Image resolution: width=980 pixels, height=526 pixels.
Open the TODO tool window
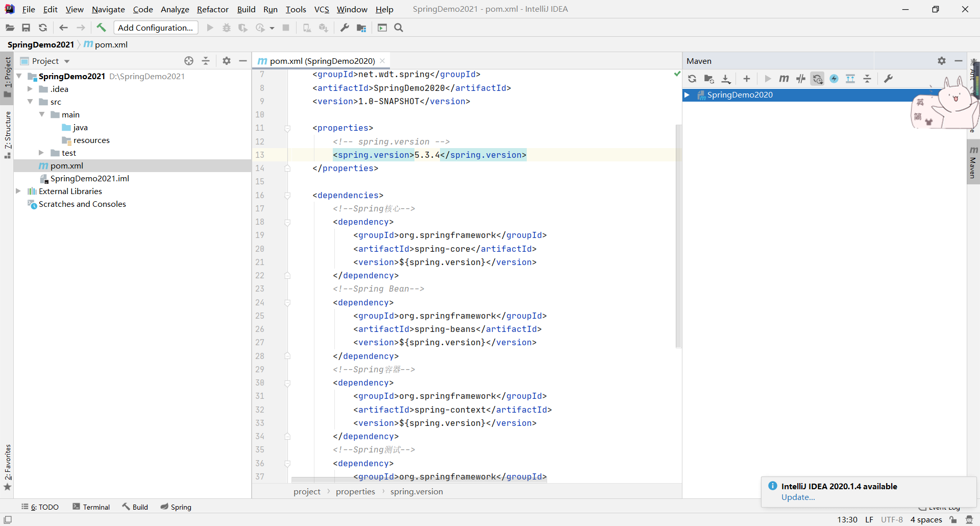(x=40, y=507)
